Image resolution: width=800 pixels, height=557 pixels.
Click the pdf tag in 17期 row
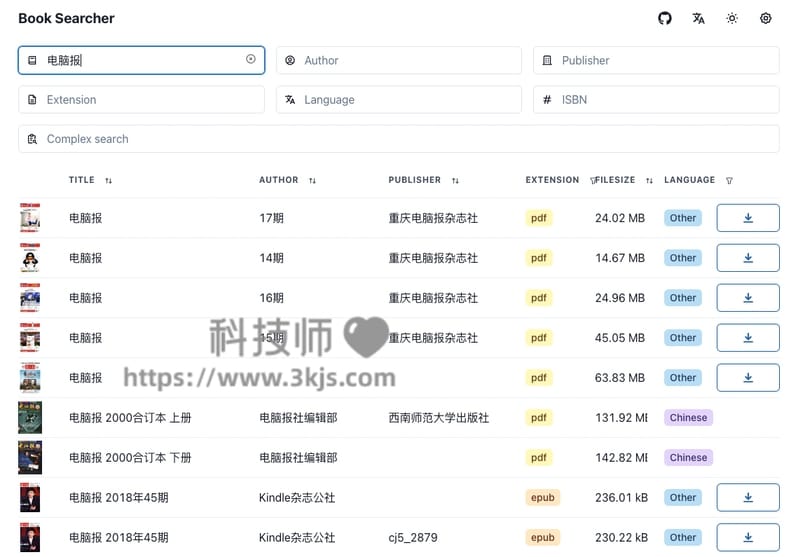point(539,218)
